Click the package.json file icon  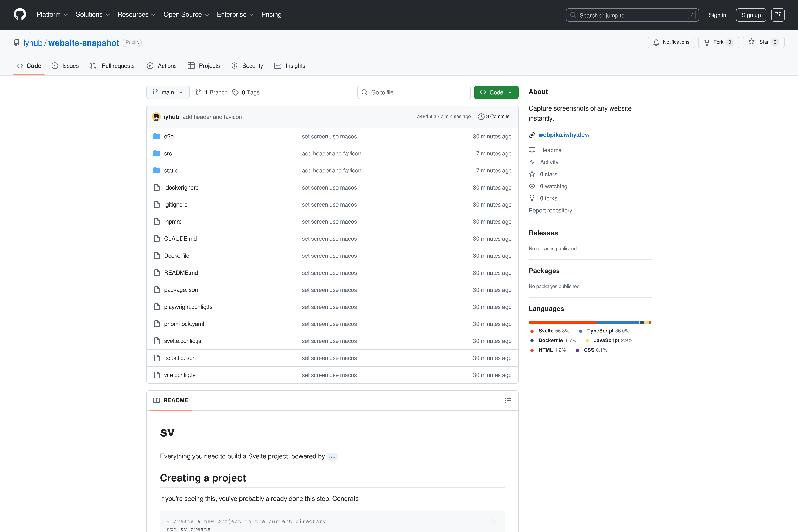[157, 289]
